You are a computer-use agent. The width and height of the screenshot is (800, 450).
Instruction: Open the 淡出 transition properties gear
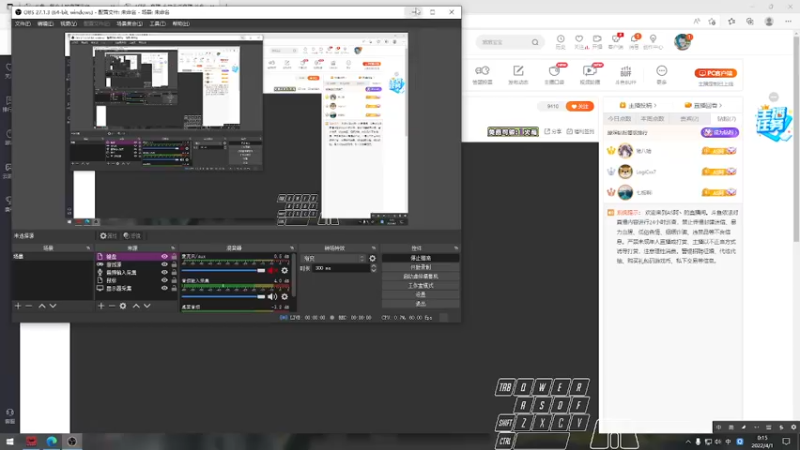[x=372, y=259]
